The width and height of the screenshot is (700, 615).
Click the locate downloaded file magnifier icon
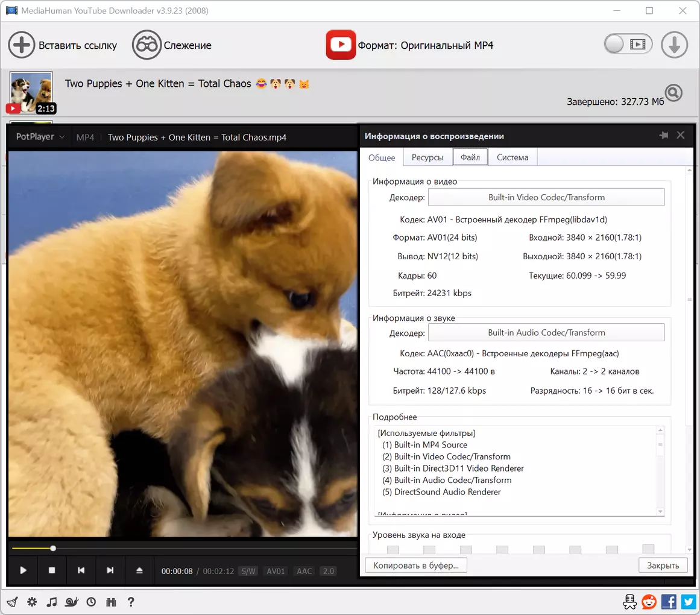[x=673, y=93]
